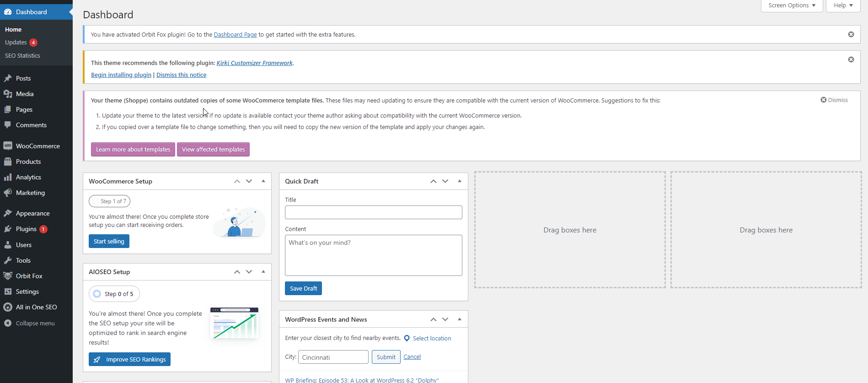Move WordPress Events and News widget up
The image size is (868, 383).
coord(433,319)
